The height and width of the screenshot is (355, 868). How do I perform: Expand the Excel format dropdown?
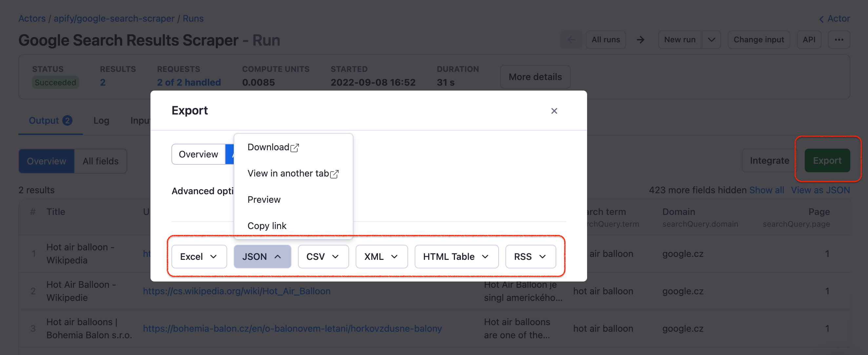click(199, 257)
